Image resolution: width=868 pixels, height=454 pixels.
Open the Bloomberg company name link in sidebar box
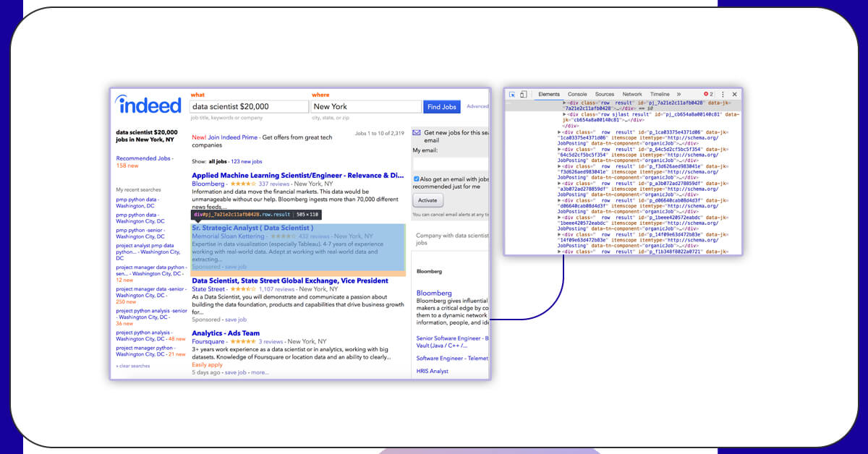click(x=434, y=293)
